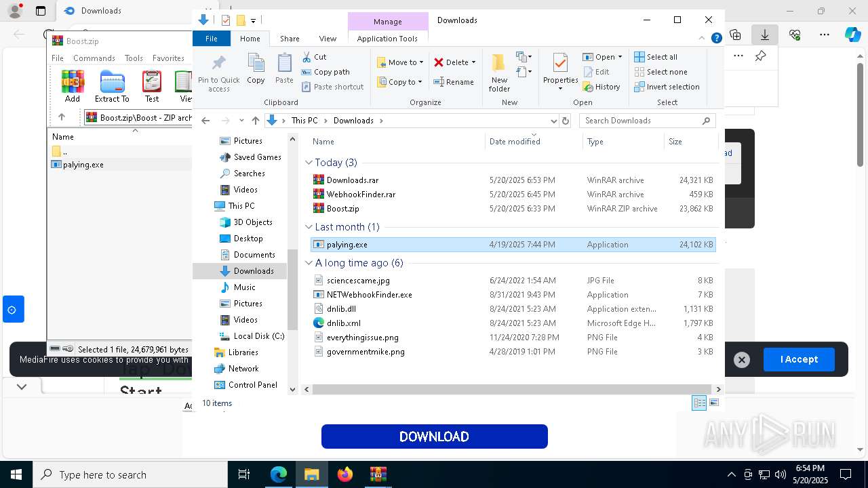Switch to the Share tab
Viewport: 868px width, 488px height.
(x=290, y=39)
